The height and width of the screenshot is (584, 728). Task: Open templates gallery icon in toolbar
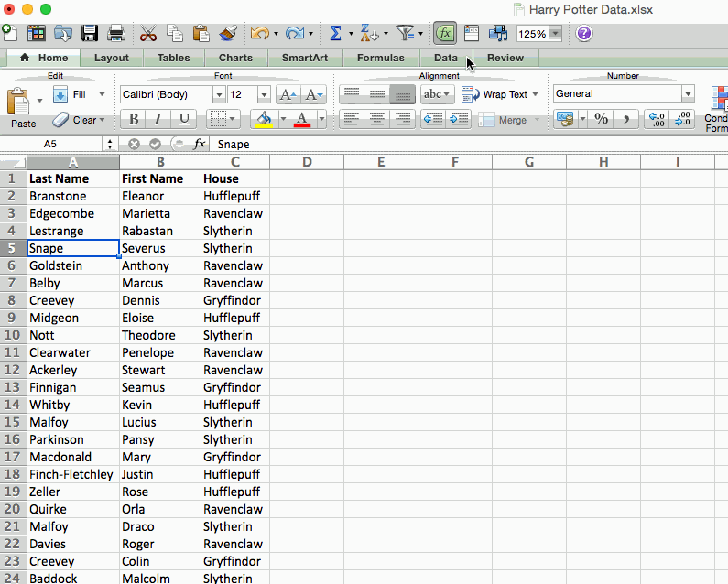click(37, 34)
